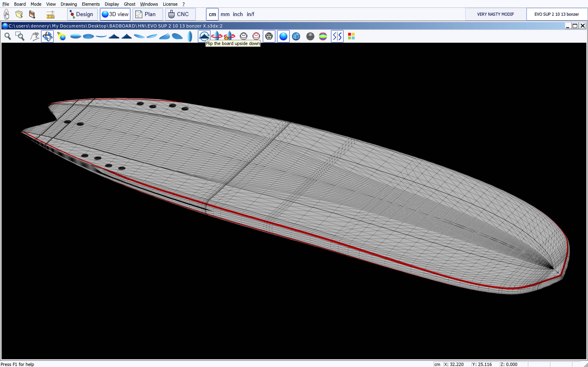This screenshot has width=588, height=367.
Task: Select the pan hand tool
Action: coord(35,36)
